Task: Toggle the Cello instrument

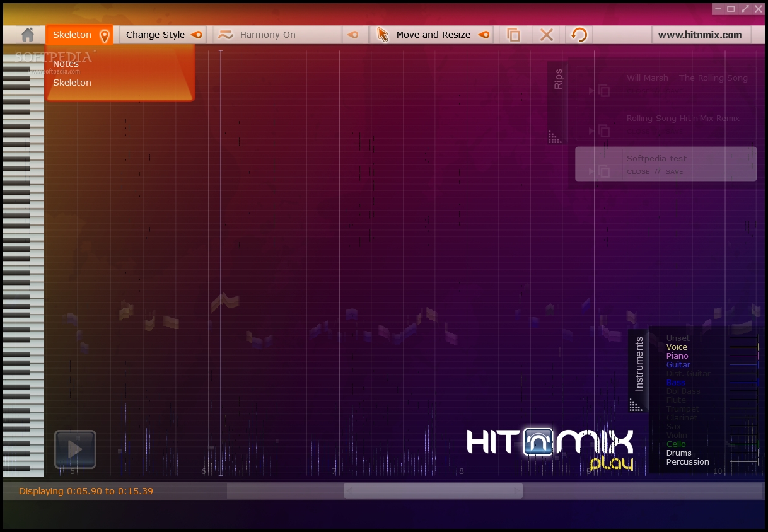Action: 676,444
